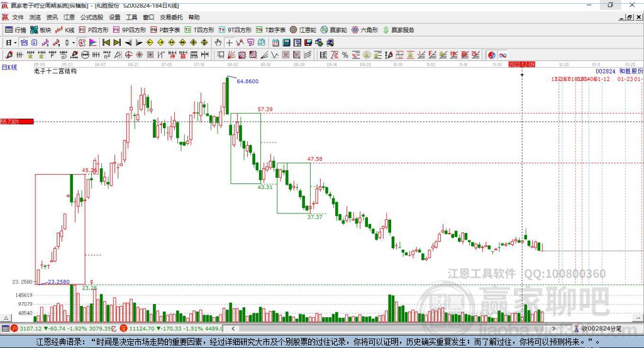Image resolution: width=644 pixels, height=348 pixels.
Task: Open the T数字表 tool
Action: coord(270,30)
